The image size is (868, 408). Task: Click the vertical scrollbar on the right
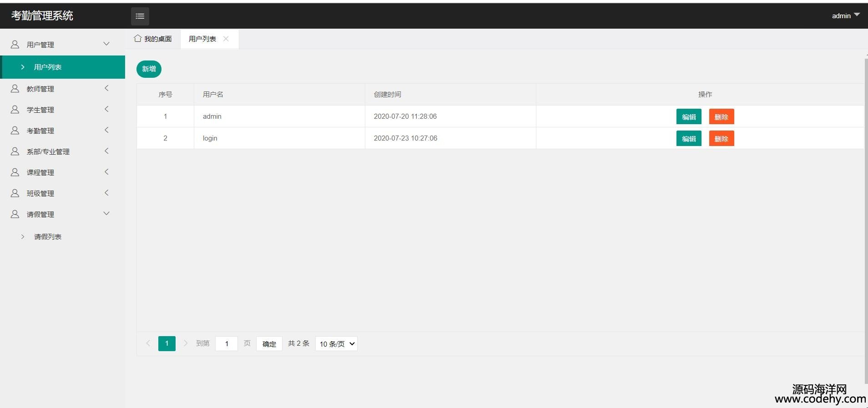click(x=866, y=221)
